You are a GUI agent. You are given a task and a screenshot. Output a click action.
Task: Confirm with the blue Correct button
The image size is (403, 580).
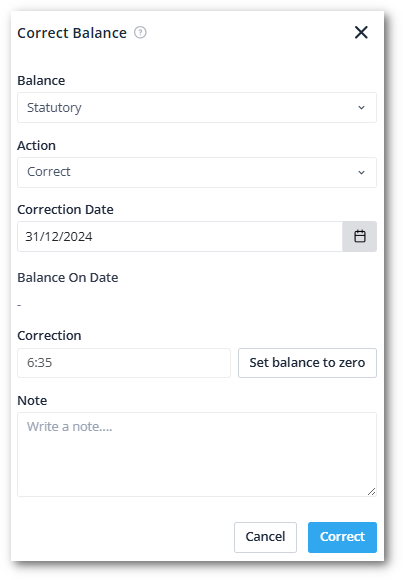tap(342, 537)
